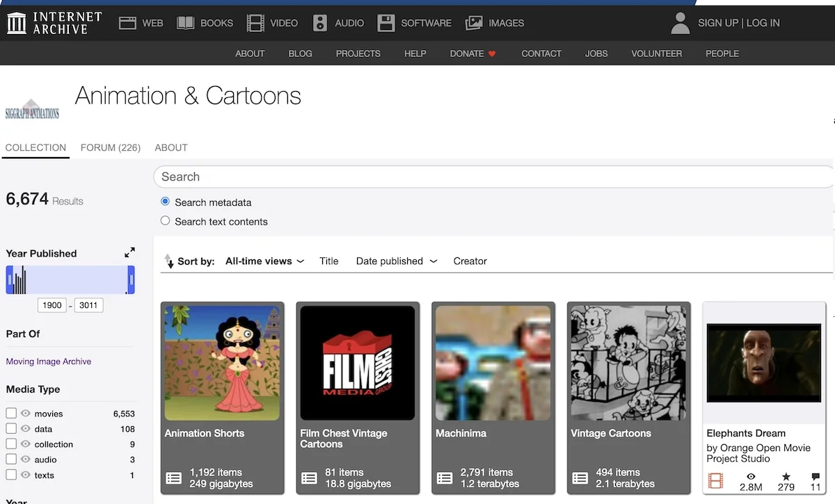Open Jobs in the navigation menu

click(x=596, y=54)
